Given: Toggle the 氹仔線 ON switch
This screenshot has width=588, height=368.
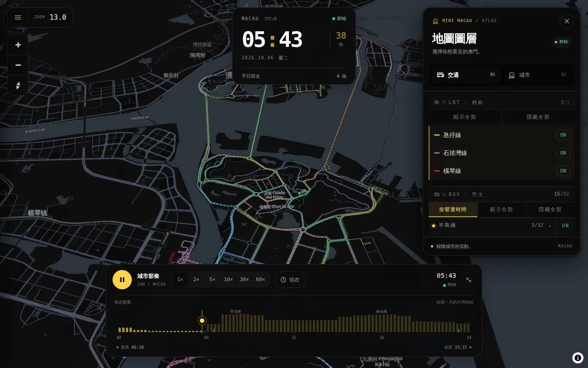Looking at the screenshot, I should coord(563,135).
